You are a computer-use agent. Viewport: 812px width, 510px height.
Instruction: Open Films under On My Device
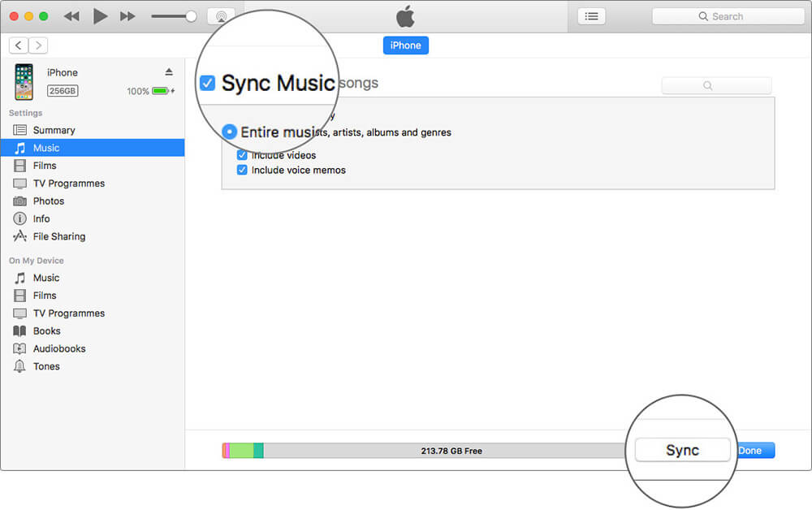tap(93, 295)
